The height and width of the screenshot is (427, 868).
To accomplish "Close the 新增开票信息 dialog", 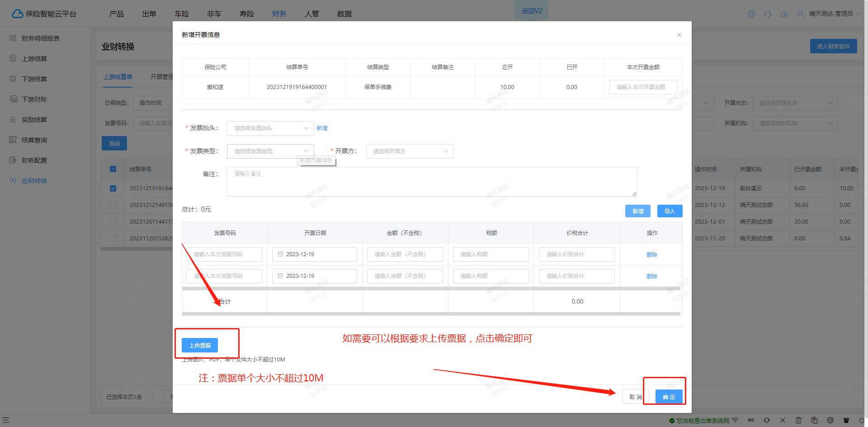I will click(x=679, y=35).
